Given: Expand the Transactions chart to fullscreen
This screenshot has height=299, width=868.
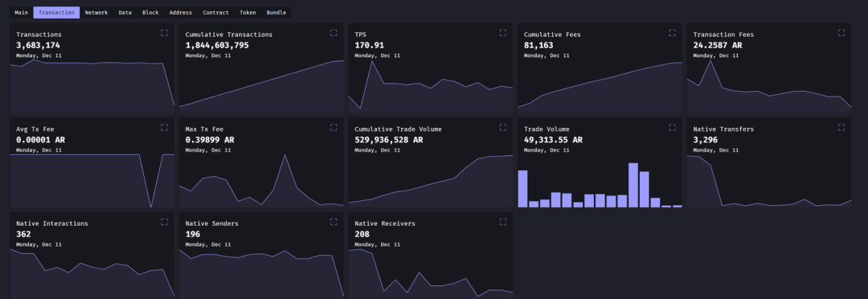Looking at the screenshot, I should coord(165,33).
